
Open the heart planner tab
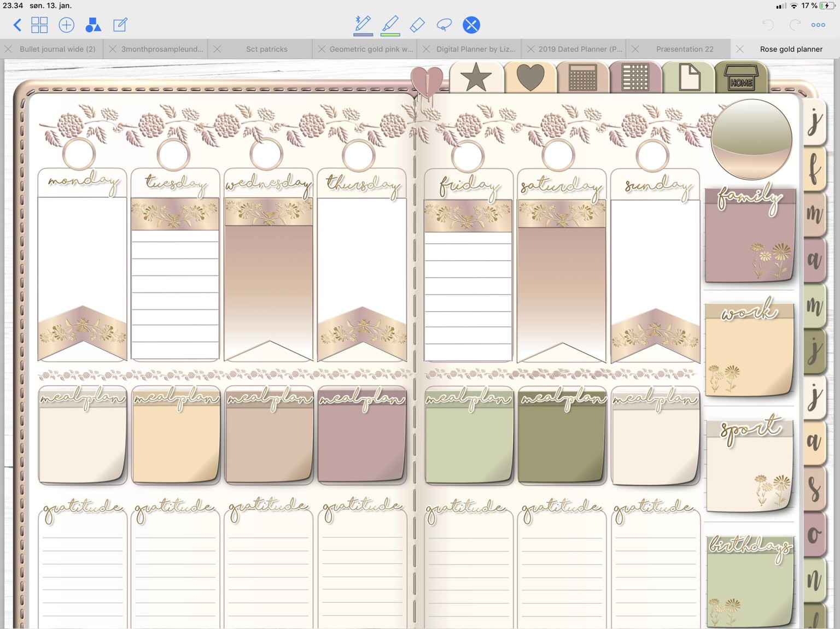(530, 78)
